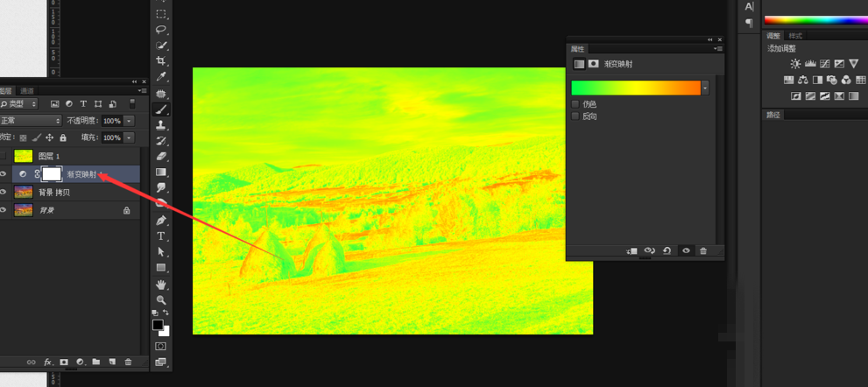868x387 pixels.
Task: Select the Lasso tool
Action: [x=161, y=30]
